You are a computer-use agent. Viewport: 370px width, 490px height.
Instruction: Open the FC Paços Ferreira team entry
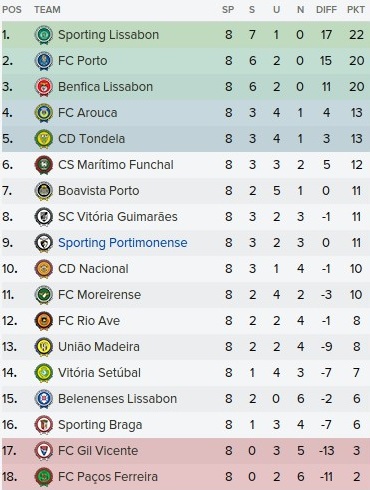(x=108, y=477)
